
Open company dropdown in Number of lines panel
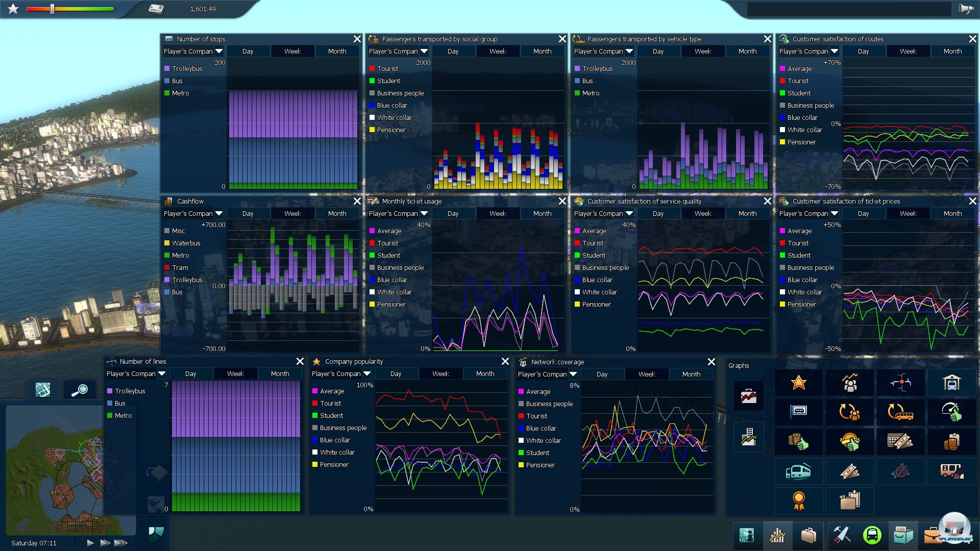click(x=162, y=374)
